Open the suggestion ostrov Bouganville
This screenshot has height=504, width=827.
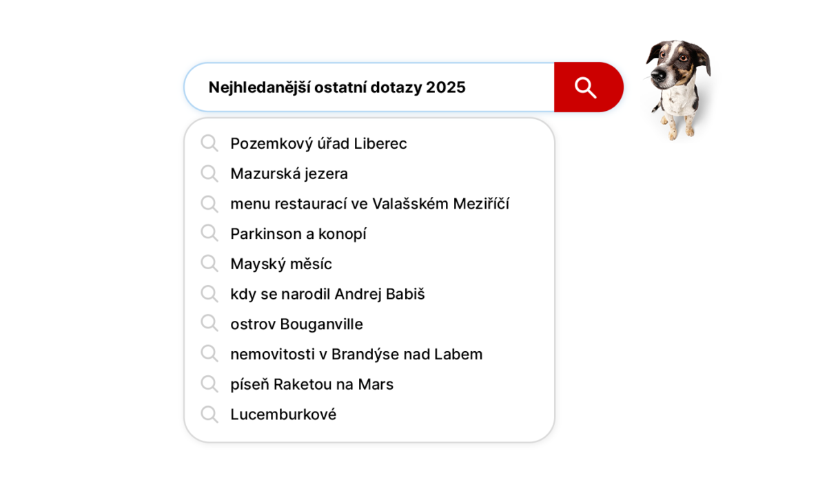pos(296,324)
